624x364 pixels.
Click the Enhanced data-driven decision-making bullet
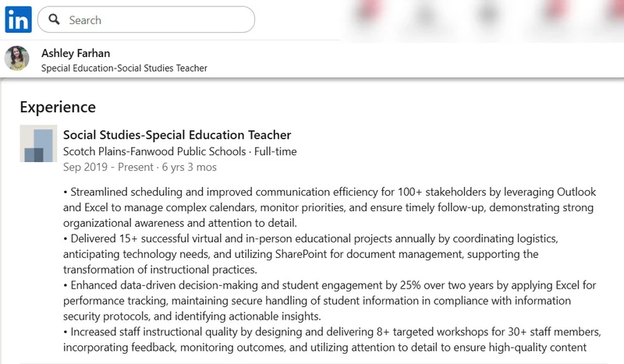pos(329,300)
